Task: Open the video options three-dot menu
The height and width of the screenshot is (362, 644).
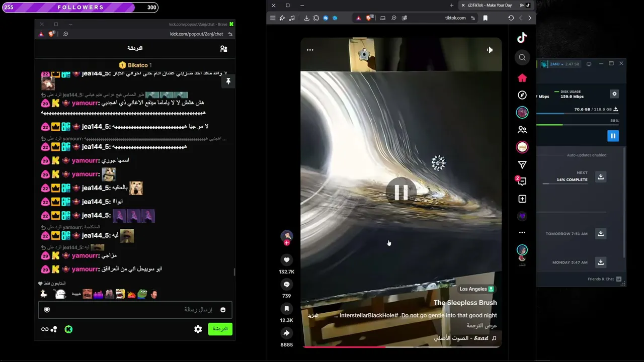Action: [310, 50]
